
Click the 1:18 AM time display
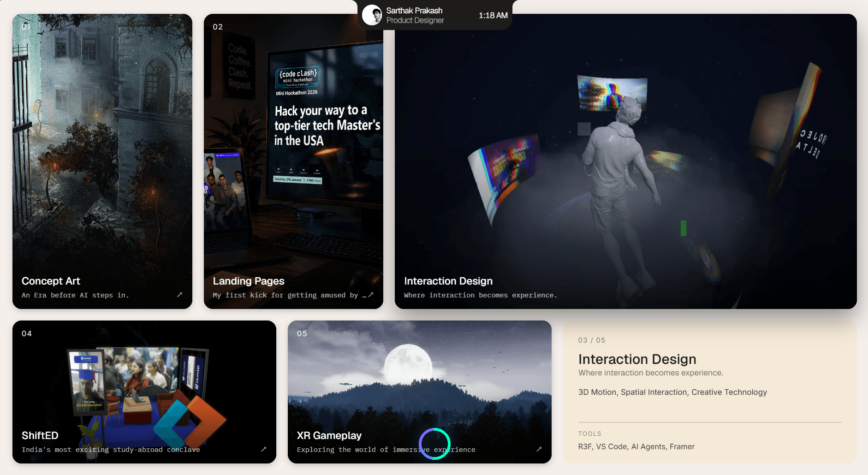coord(493,15)
